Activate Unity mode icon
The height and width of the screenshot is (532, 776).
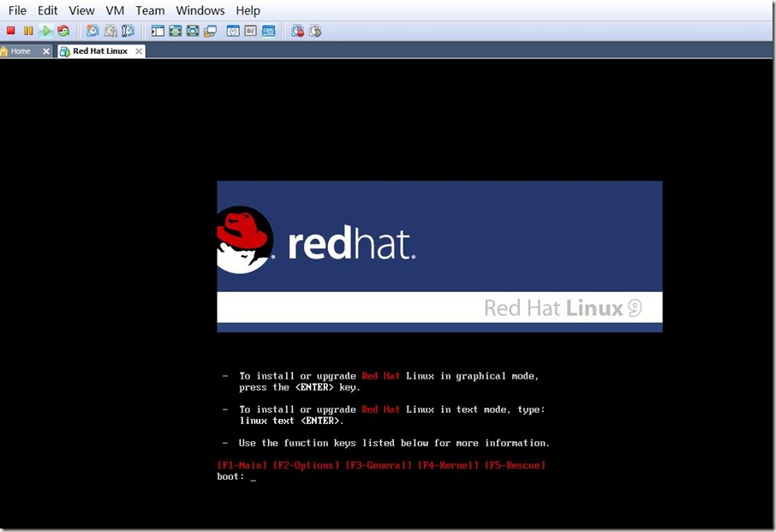coord(211,31)
